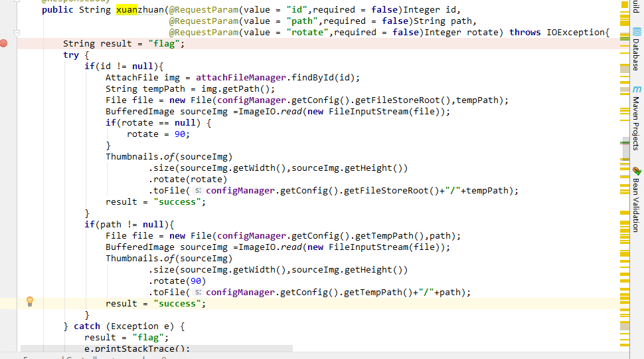The image size is (644, 359).
Task: Click the yellow inspection status square atop error stripe
Action: [x=624, y=5]
